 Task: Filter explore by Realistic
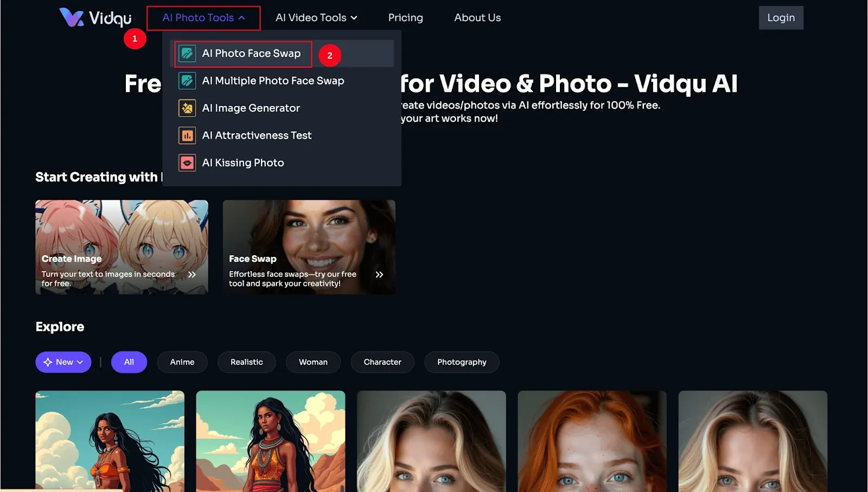(247, 362)
